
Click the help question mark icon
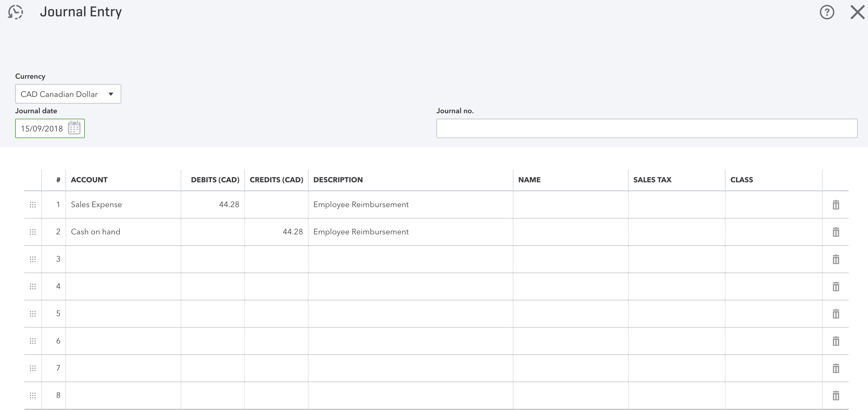826,12
